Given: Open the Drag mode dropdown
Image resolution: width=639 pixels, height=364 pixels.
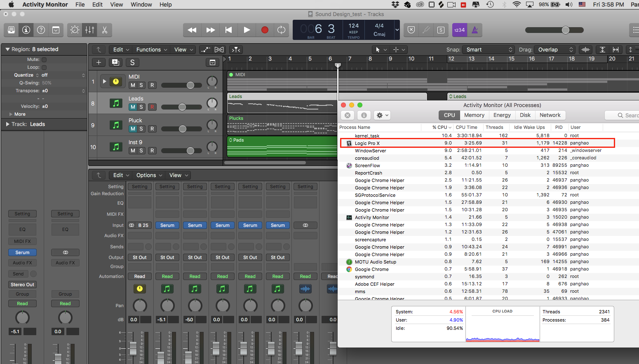Looking at the screenshot, I should tap(554, 50).
